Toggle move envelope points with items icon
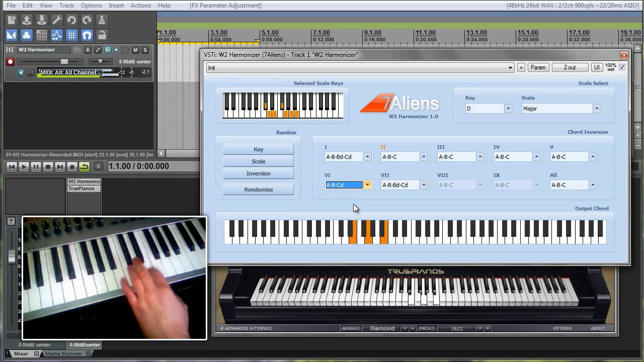644x362 pixels. point(57,35)
